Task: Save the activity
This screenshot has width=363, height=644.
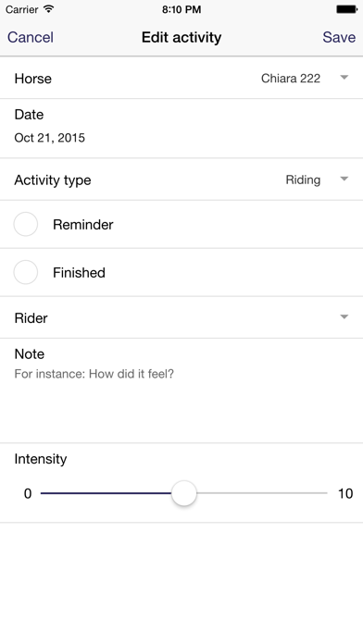Action: click(x=339, y=37)
